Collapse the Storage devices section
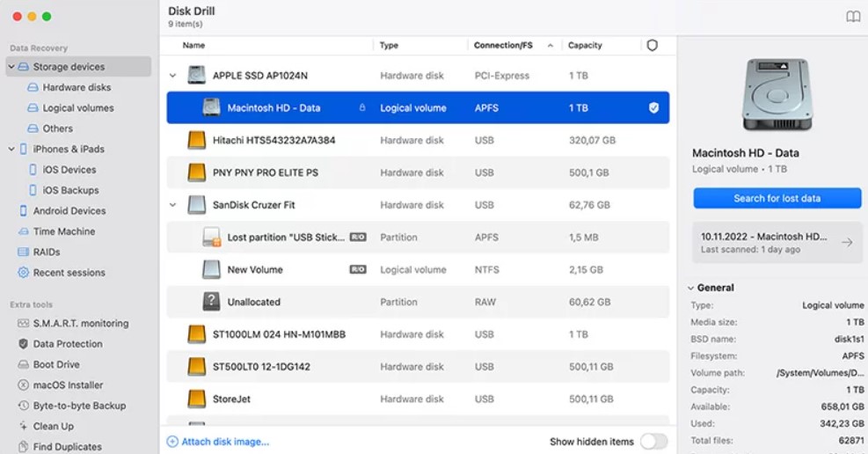The height and width of the screenshot is (454, 868). [11, 67]
